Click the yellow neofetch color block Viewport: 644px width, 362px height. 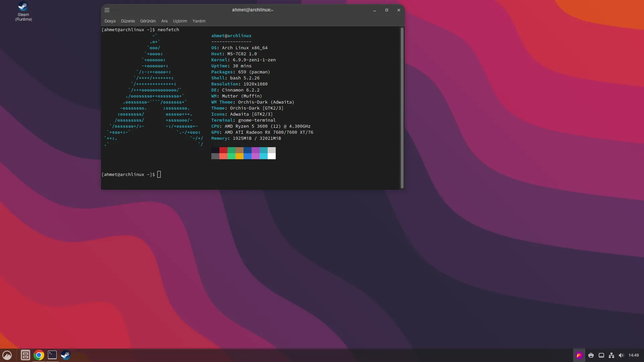click(x=239, y=156)
